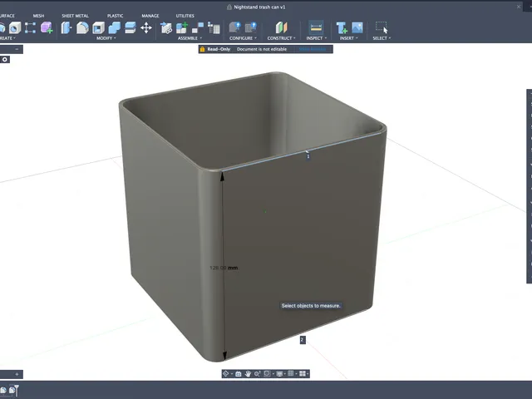This screenshot has height=399, width=532.
Task: Click the plus button at bottom-left panel
Action: click(17, 374)
